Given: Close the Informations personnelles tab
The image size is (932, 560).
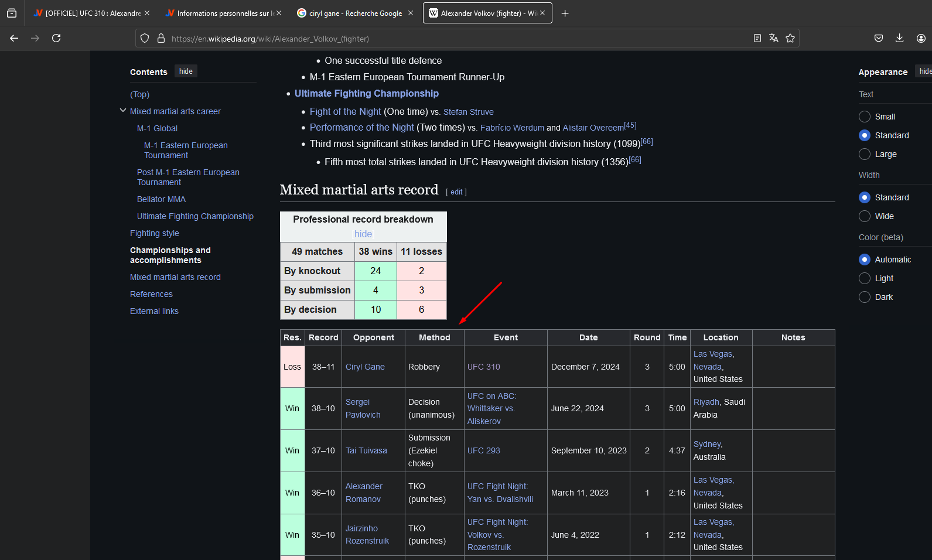Looking at the screenshot, I should pyautogui.click(x=279, y=13).
